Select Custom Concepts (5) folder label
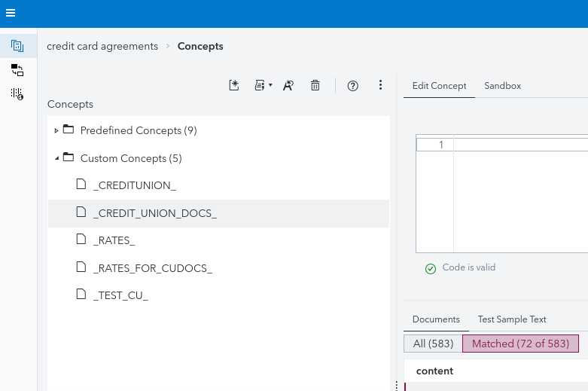 131,158
